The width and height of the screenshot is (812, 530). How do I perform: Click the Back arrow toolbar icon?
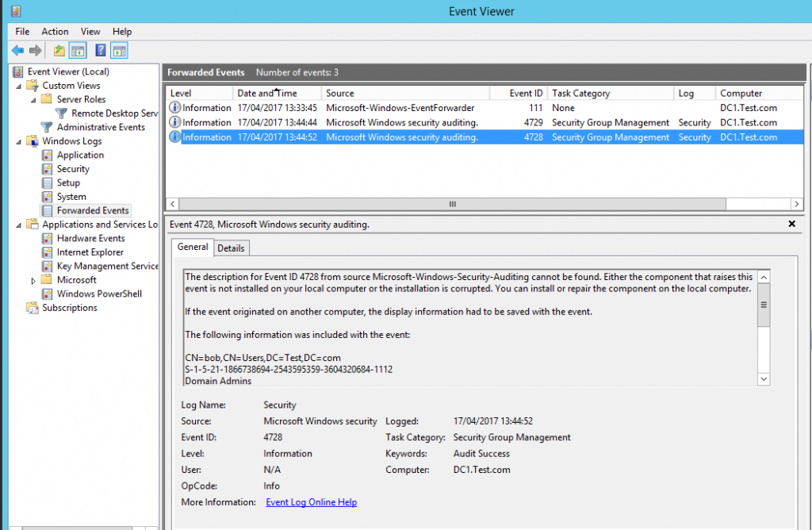tap(17, 51)
